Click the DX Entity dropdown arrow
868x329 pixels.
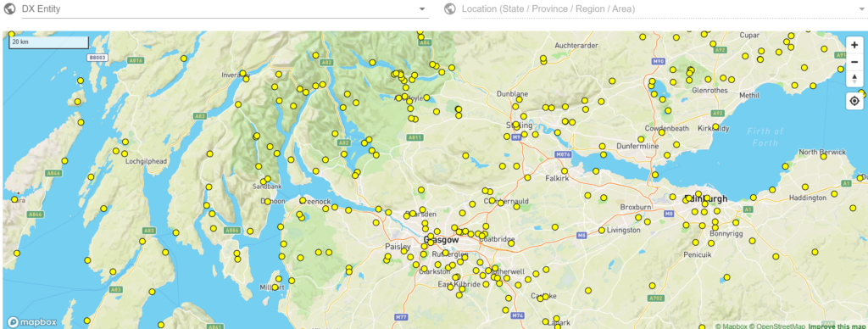click(422, 8)
